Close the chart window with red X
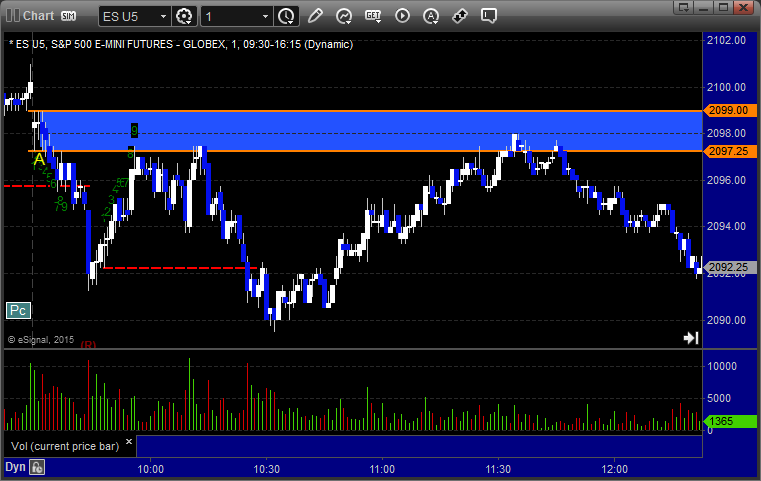761x481 pixels. (x=743, y=8)
